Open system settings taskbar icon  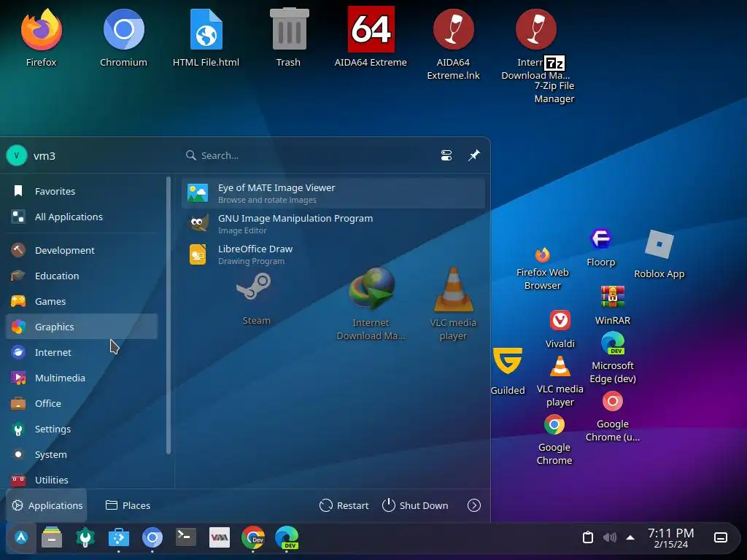pos(85,537)
